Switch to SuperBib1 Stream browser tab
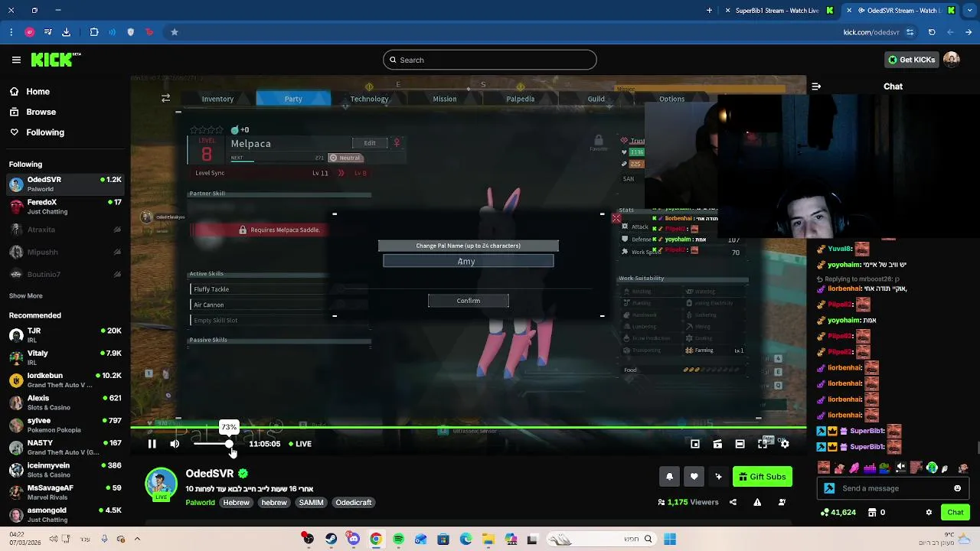This screenshot has width=980, height=551. [777, 10]
